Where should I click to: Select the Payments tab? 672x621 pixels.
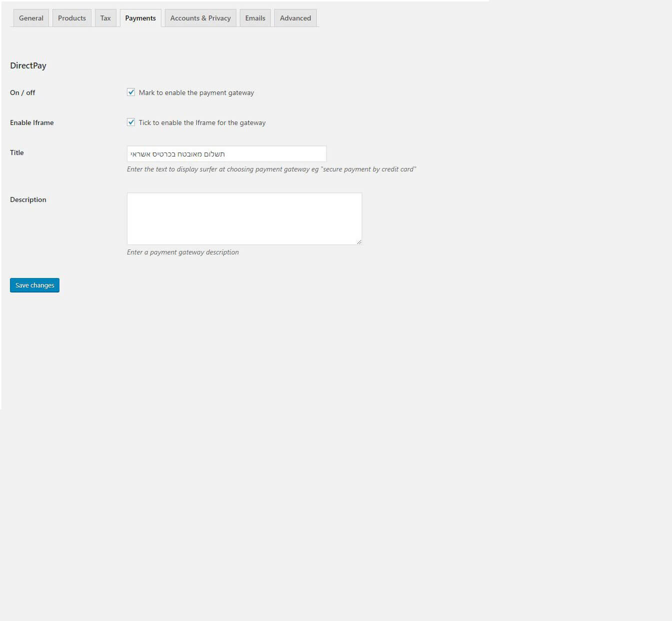coord(140,18)
